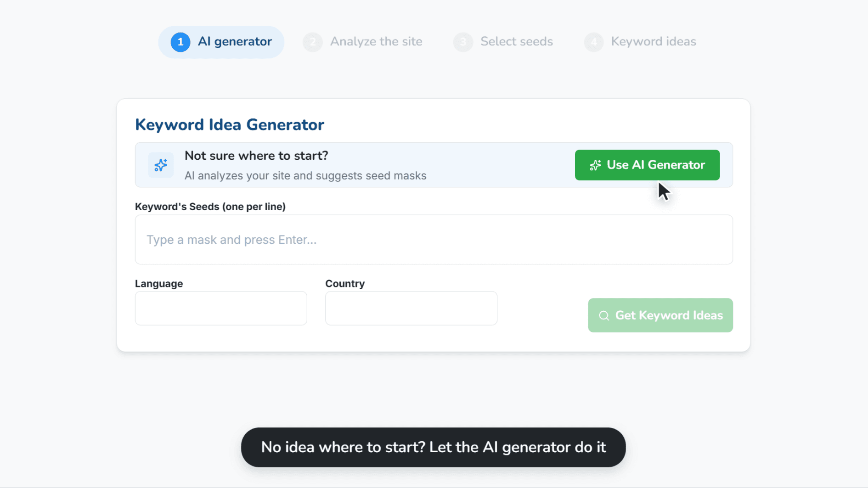Click the step 2 number circle
The width and height of the screenshot is (868, 488).
[313, 42]
